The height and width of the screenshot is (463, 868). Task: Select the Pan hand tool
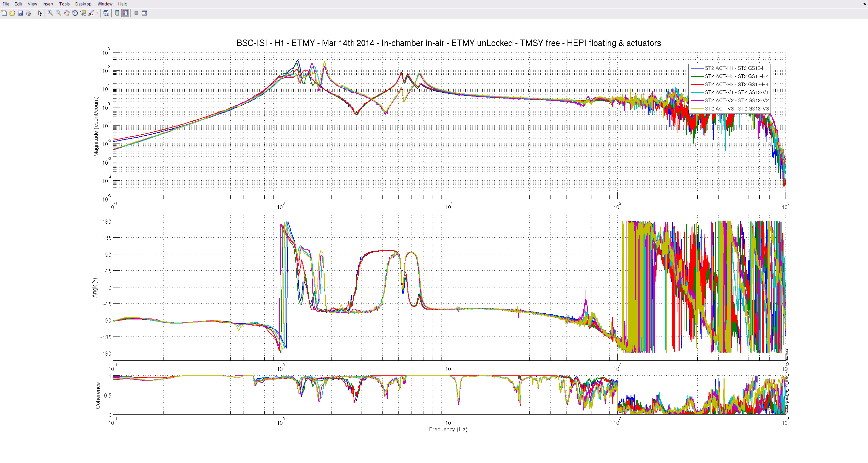(x=67, y=13)
